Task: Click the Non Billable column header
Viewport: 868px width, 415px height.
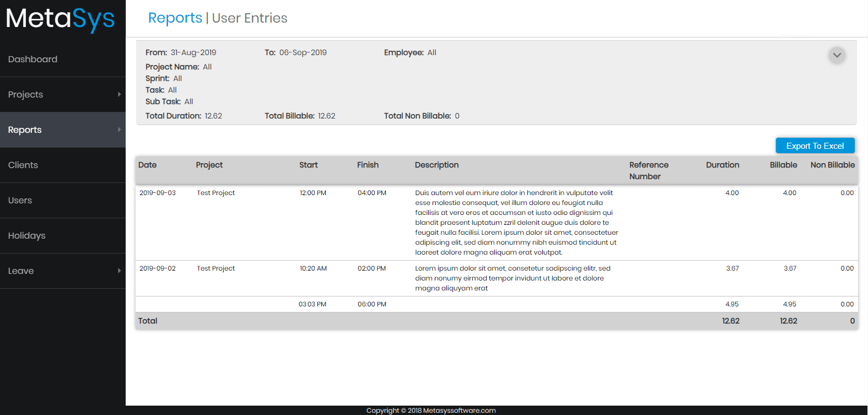Action: coord(832,165)
